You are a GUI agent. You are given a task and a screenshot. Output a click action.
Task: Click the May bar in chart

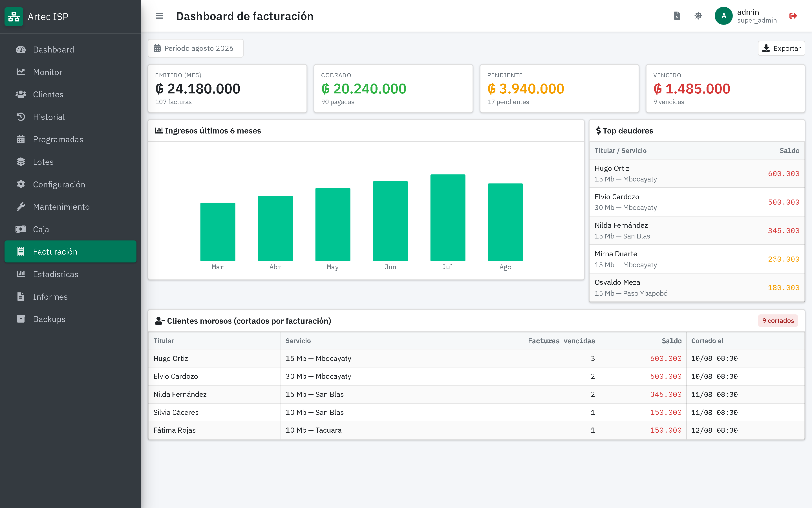(332, 224)
